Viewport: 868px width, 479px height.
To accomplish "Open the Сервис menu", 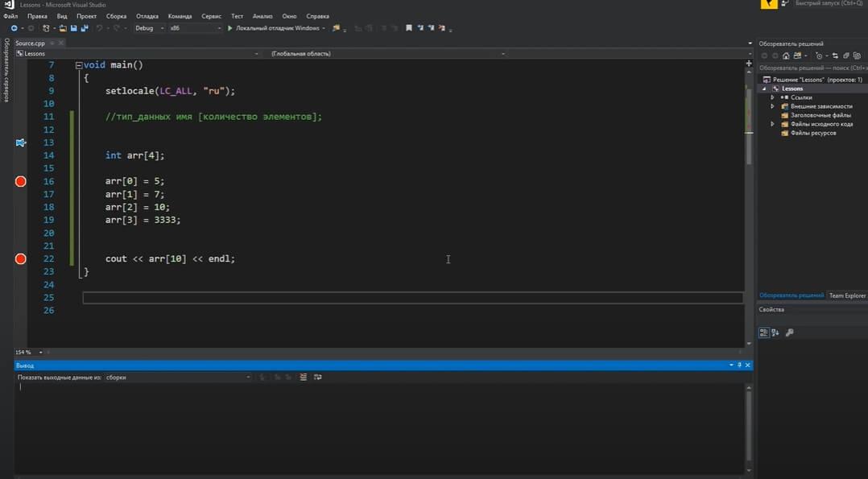I will [x=212, y=17].
